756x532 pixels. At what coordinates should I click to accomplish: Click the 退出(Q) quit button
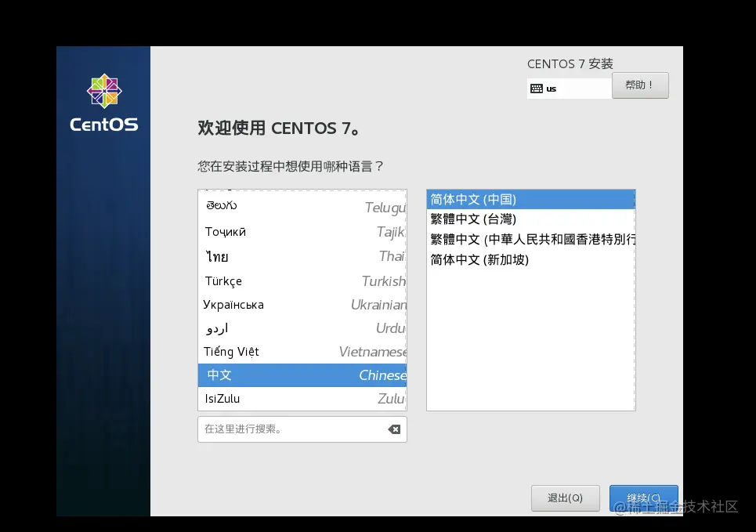tap(565, 498)
